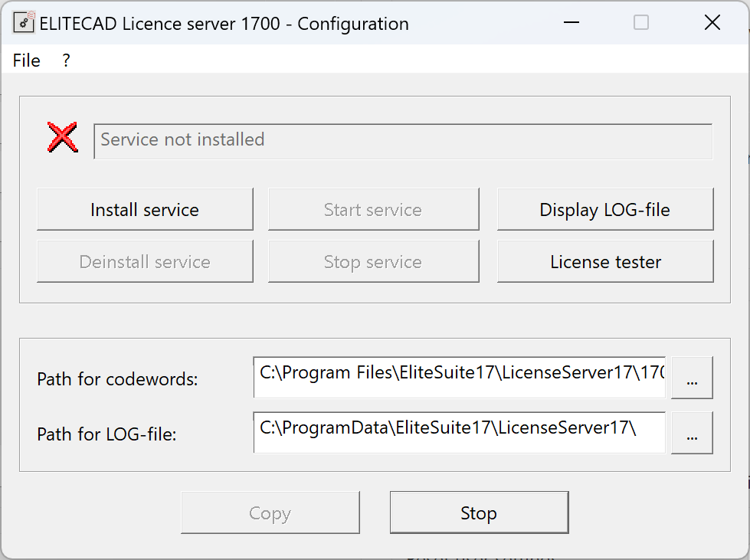Click the 'Path for codewords:' label
The image size is (750, 560).
(x=117, y=379)
